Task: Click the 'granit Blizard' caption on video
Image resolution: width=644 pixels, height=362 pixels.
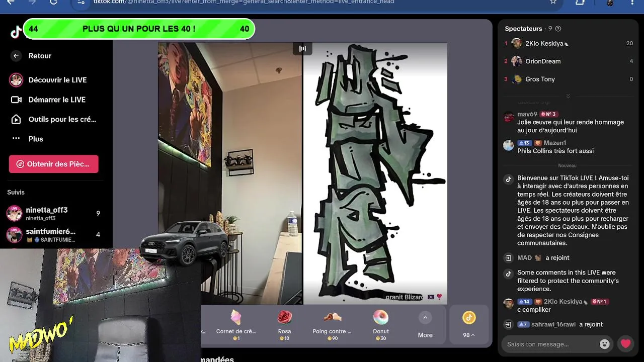Action: [404, 297]
